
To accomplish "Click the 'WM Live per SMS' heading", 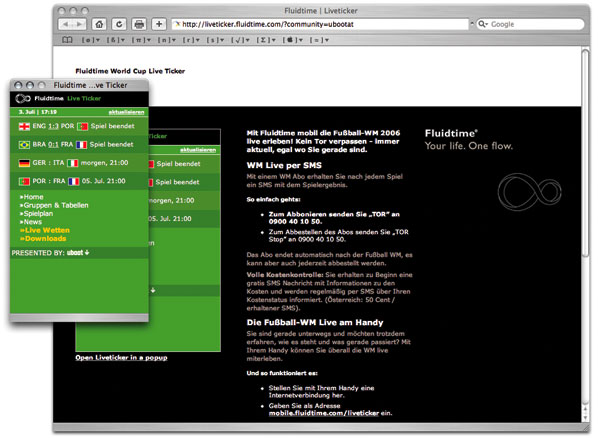I will [284, 166].
